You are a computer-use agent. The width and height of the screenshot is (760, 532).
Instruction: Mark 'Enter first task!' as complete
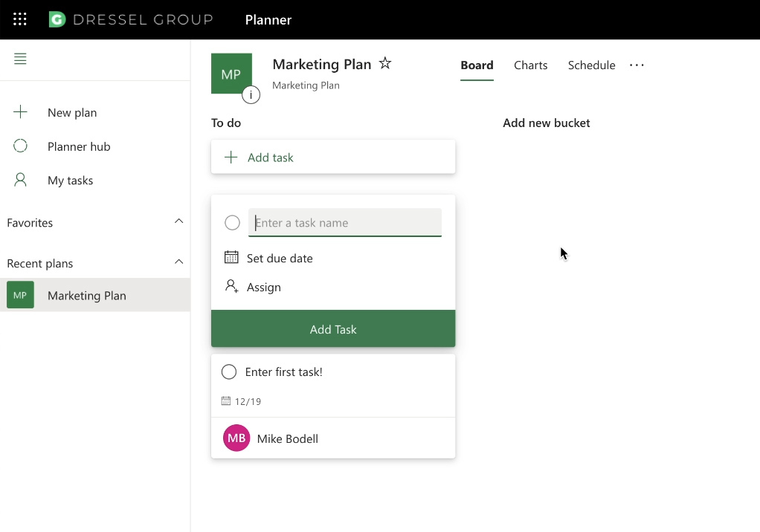coord(229,372)
